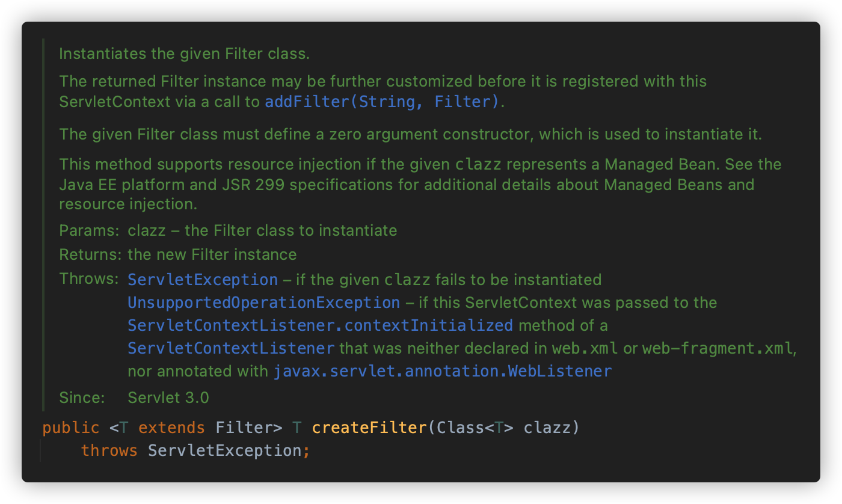Follow the ServletContextListener.contextInitialized method link
Viewport: 842px width, 504px height.
[320, 325]
